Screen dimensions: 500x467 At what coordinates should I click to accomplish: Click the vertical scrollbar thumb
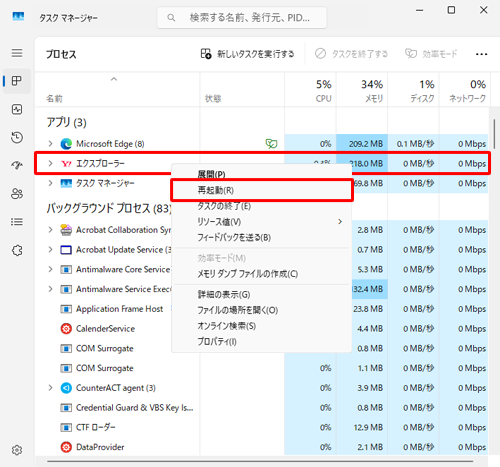(494, 134)
